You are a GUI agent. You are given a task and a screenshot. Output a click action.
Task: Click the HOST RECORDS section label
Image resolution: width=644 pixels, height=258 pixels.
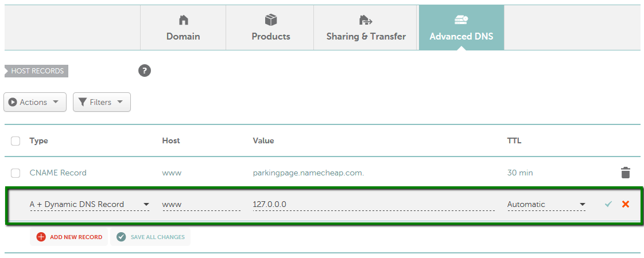click(x=36, y=71)
